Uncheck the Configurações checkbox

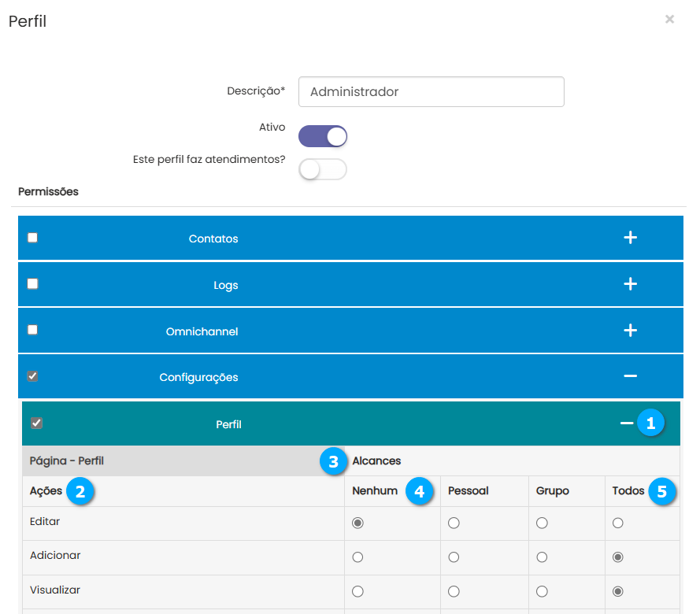tap(32, 376)
